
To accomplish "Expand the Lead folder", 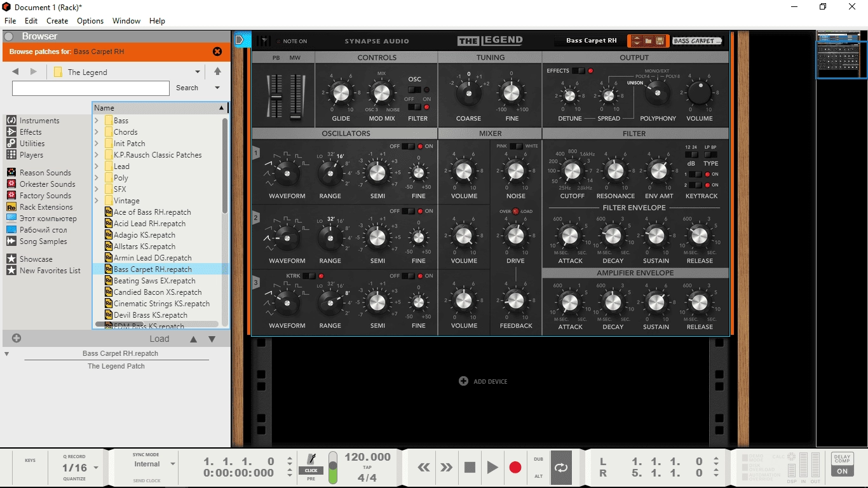I will [x=97, y=166].
